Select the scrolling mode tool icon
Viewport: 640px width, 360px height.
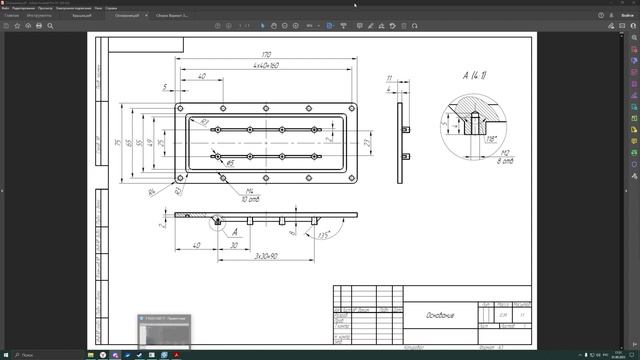pyautogui.click(x=343, y=26)
